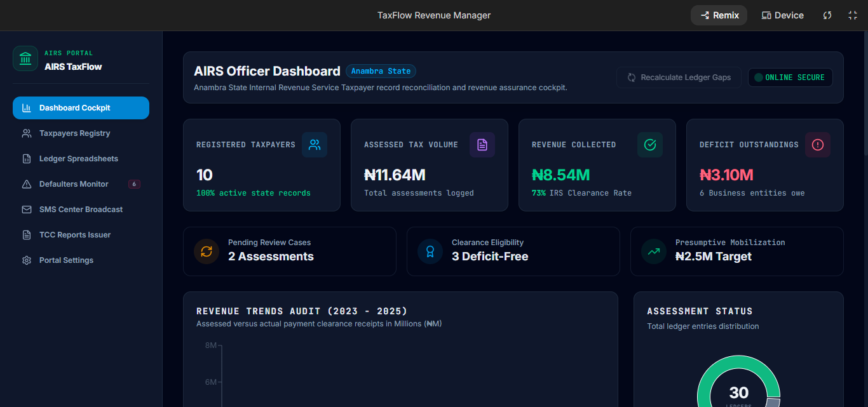Click the Registered Taxpayers users icon
Screen dimensions: 868x407
(x=315, y=145)
